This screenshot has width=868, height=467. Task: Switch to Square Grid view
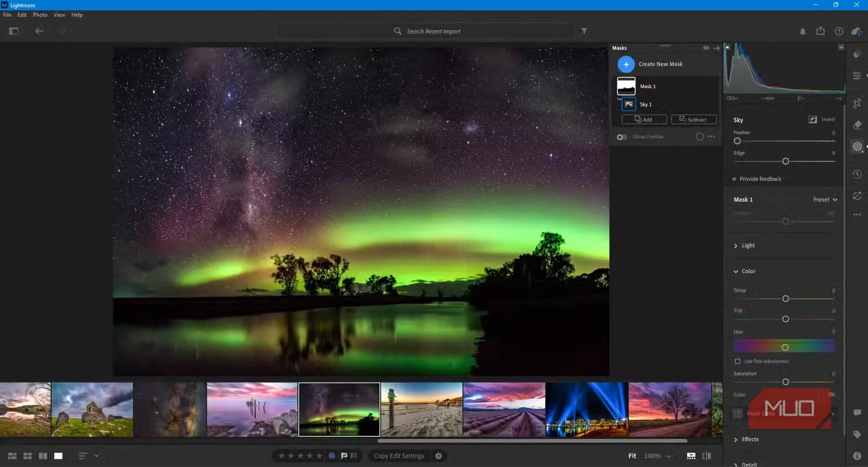(27, 456)
